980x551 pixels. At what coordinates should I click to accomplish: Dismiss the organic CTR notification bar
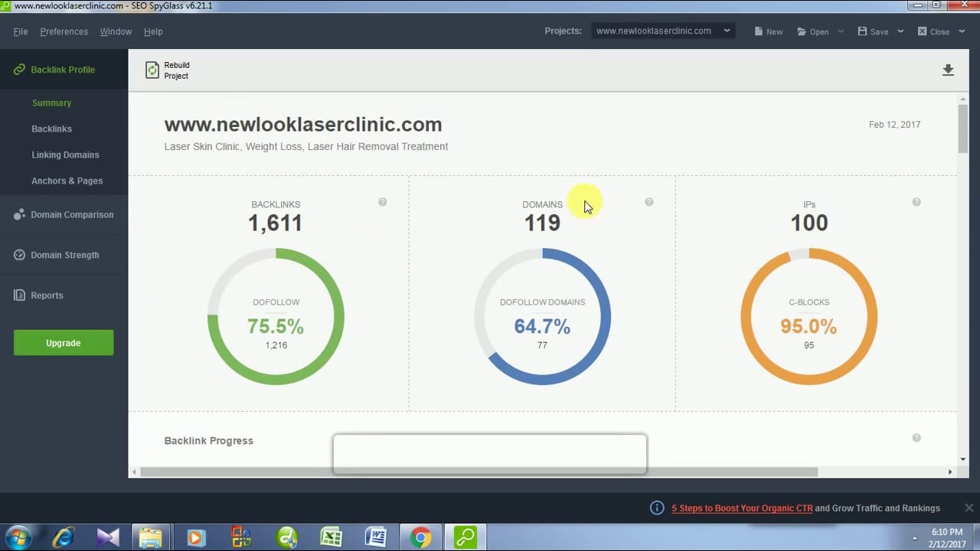coord(969,507)
